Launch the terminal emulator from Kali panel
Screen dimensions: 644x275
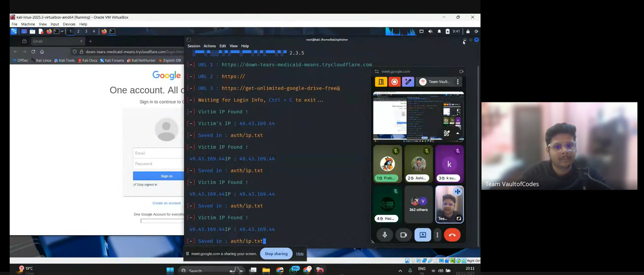56,31
